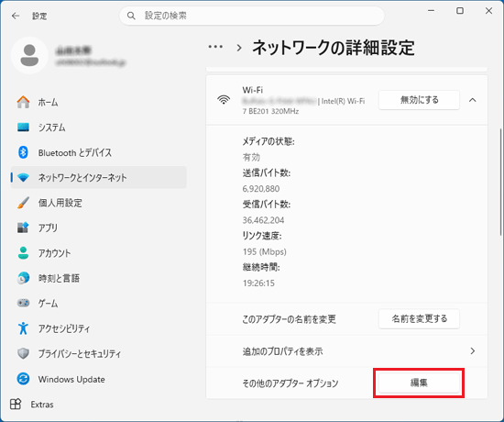The width and height of the screenshot is (504, 422).
Task: Collapse the Wi-Fi adapter details chevron
Action: pos(472,100)
